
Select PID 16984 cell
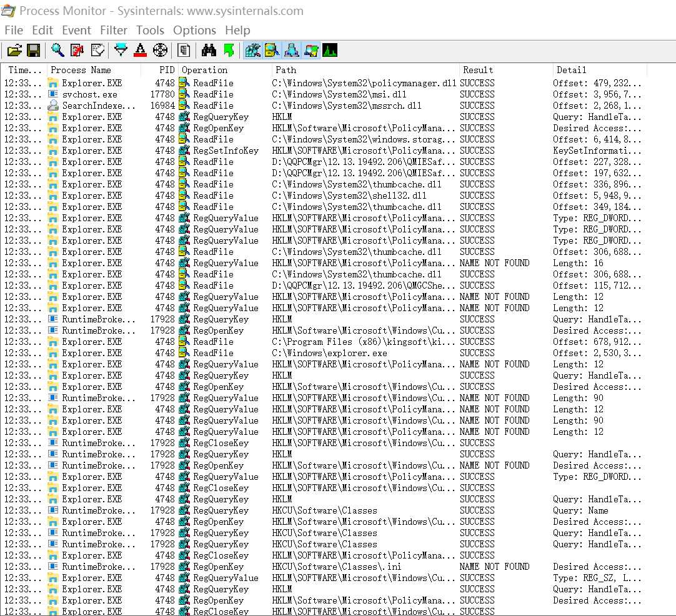tap(162, 106)
